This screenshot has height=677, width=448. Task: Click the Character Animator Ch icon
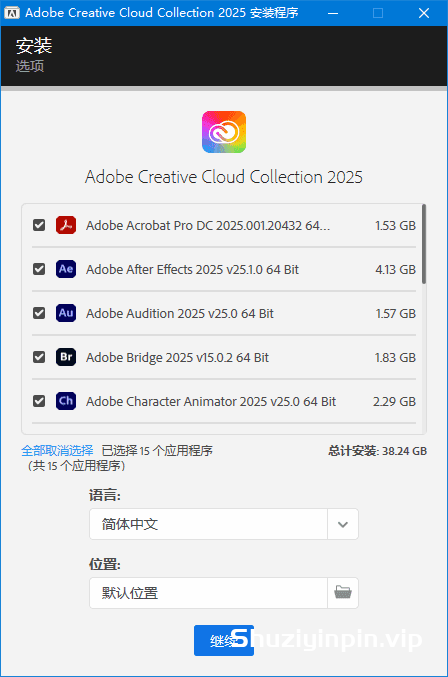66,402
